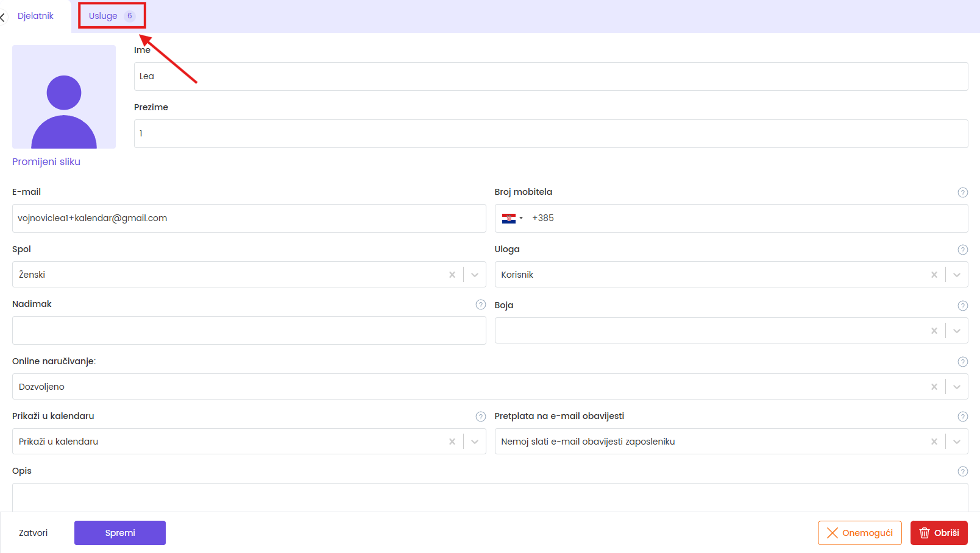The width and height of the screenshot is (980, 553).
Task: Open the Online naručivanje dropdown arrow
Action: pyautogui.click(x=956, y=387)
